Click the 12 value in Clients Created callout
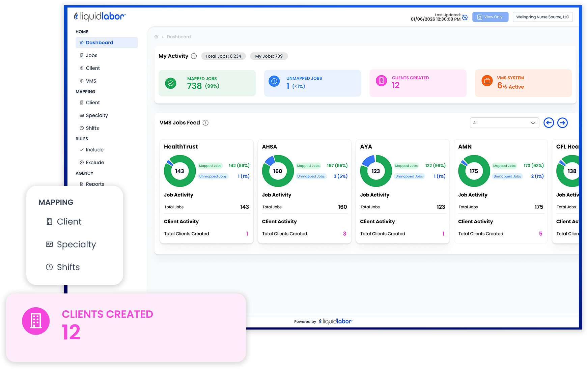This screenshot has width=588, height=369. pyautogui.click(x=71, y=332)
